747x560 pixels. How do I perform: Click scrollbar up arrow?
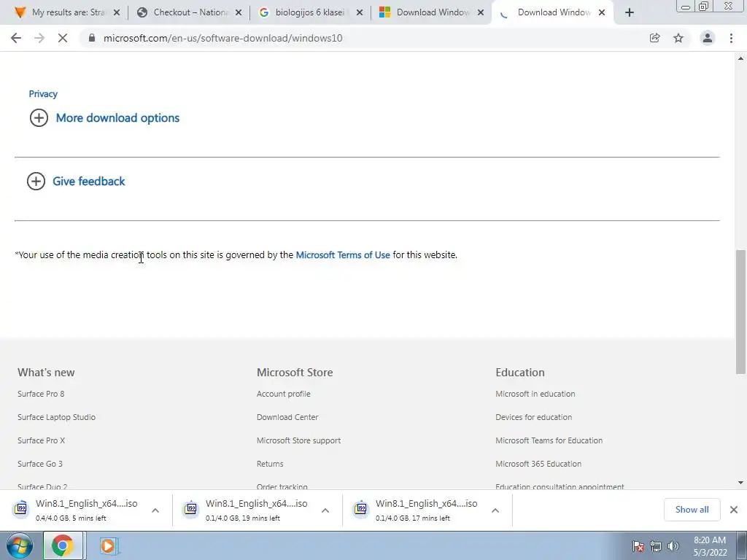pos(740,58)
